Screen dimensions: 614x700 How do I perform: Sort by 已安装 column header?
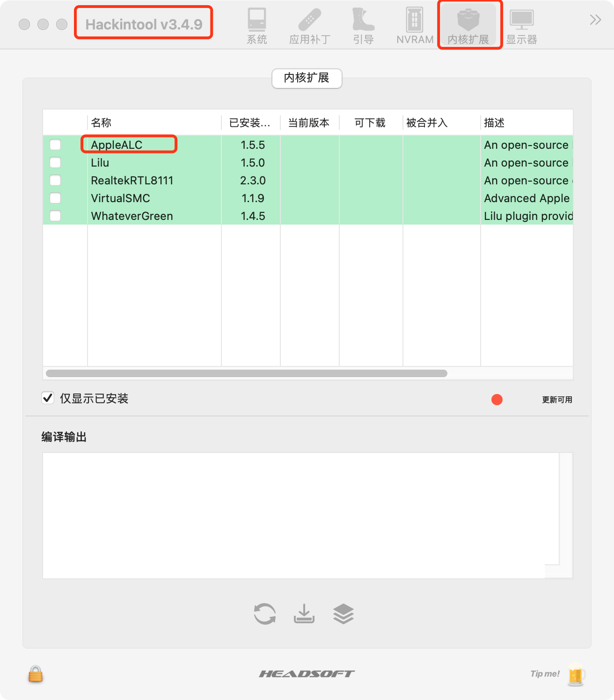(x=250, y=123)
